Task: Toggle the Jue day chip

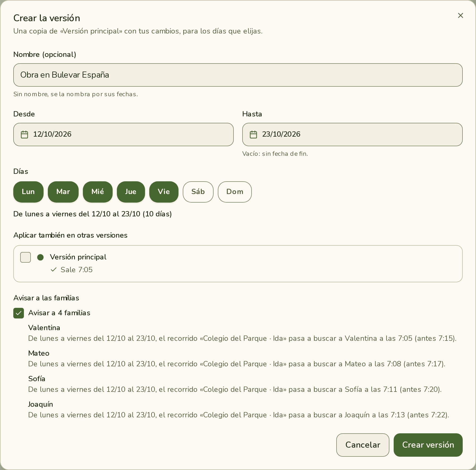Action: click(131, 192)
